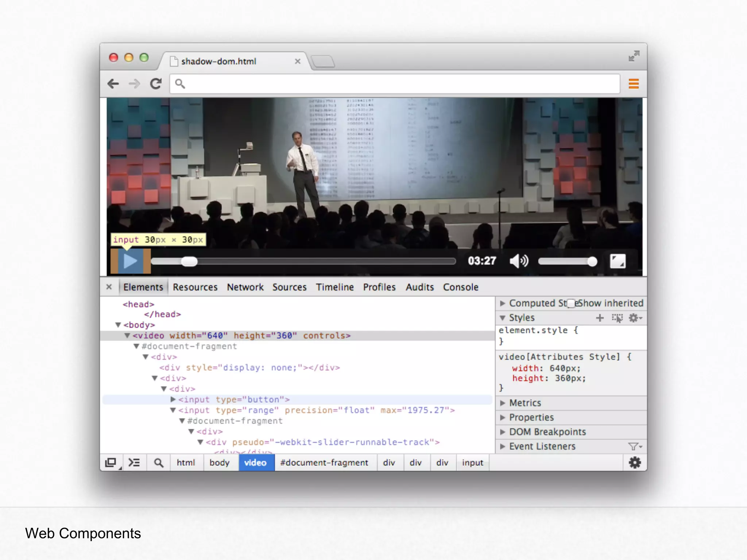The image size is (747, 560).
Task: Collapse the Styles section
Action: pos(503,318)
